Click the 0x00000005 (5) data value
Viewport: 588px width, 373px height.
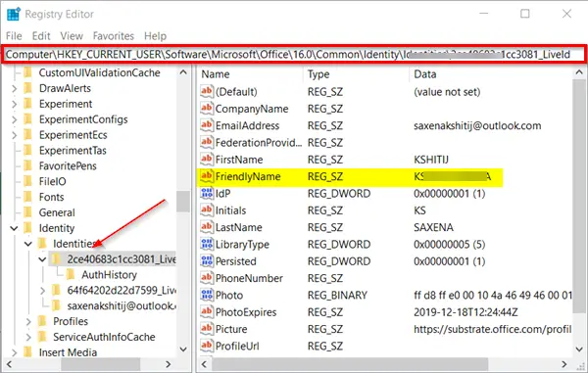(449, 245)
